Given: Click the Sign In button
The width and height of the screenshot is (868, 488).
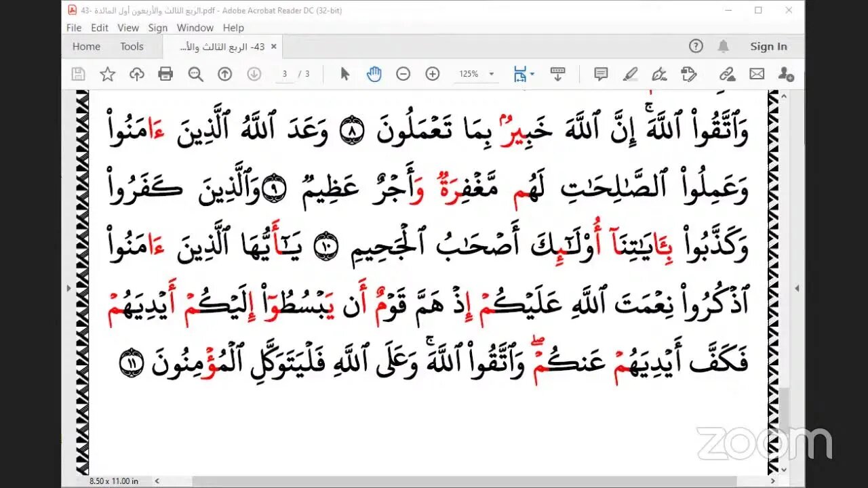Looking at the screenshot, I should [x=768, y=46].
